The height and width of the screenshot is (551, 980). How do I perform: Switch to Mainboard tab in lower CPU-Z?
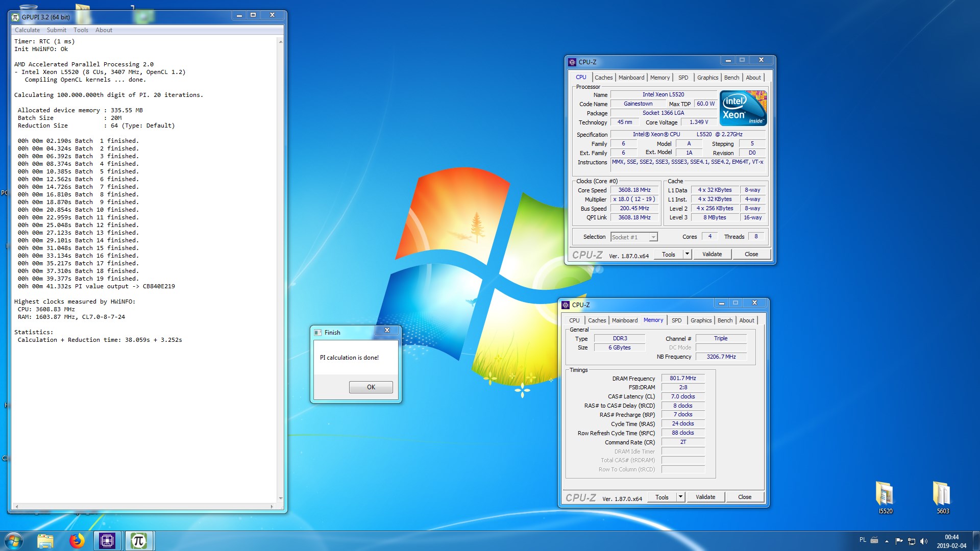[625, 320]
